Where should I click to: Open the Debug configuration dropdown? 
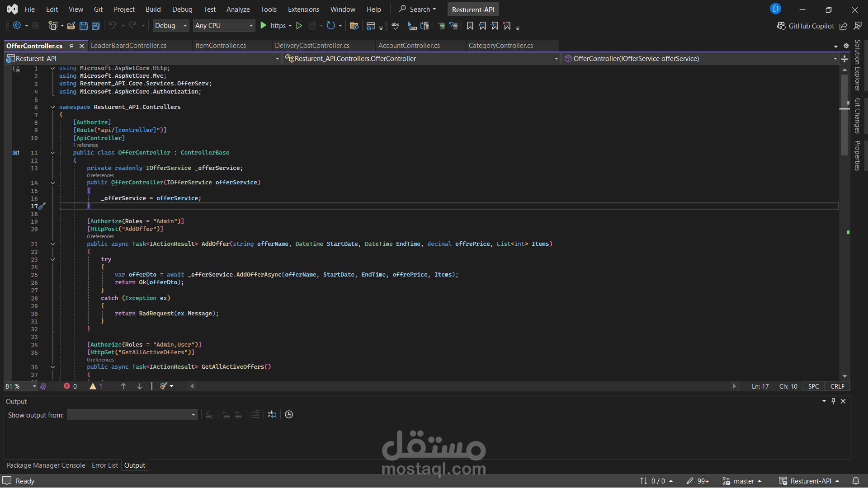171,26
